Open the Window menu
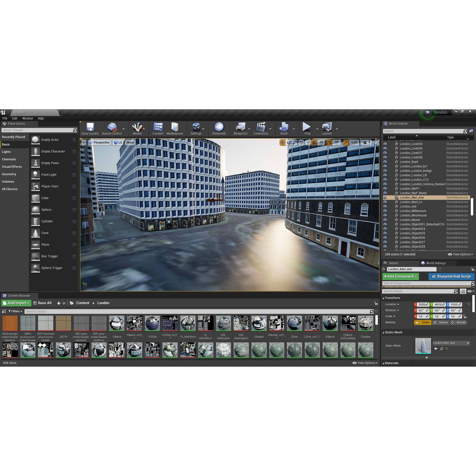 [x=28, y=118]
